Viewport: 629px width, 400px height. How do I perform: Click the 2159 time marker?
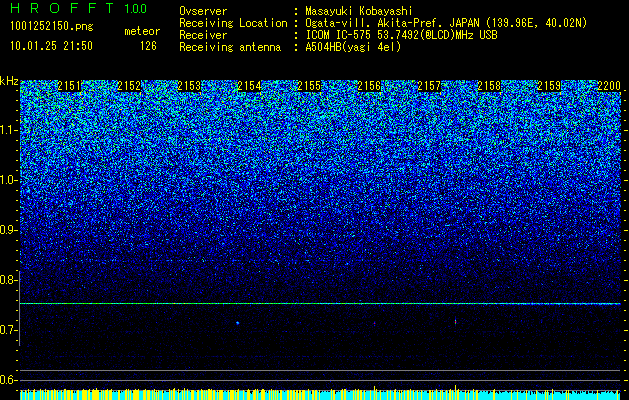click(x=549, y=86)
